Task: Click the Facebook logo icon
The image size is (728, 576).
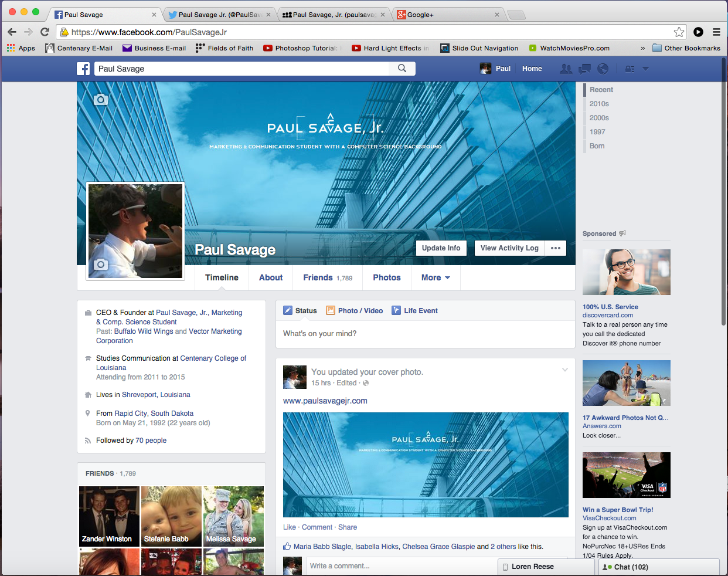Action: click(x=83, y=69)
